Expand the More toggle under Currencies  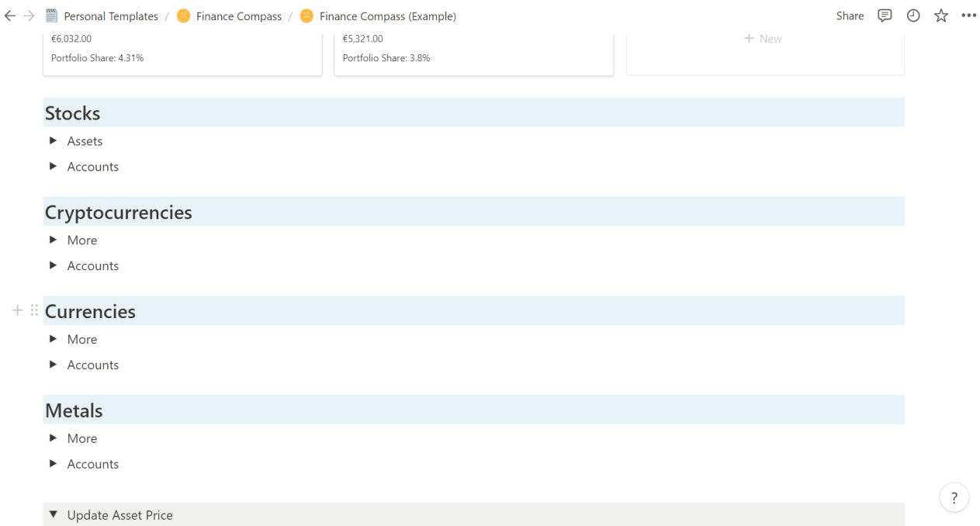tap(53, 340)
